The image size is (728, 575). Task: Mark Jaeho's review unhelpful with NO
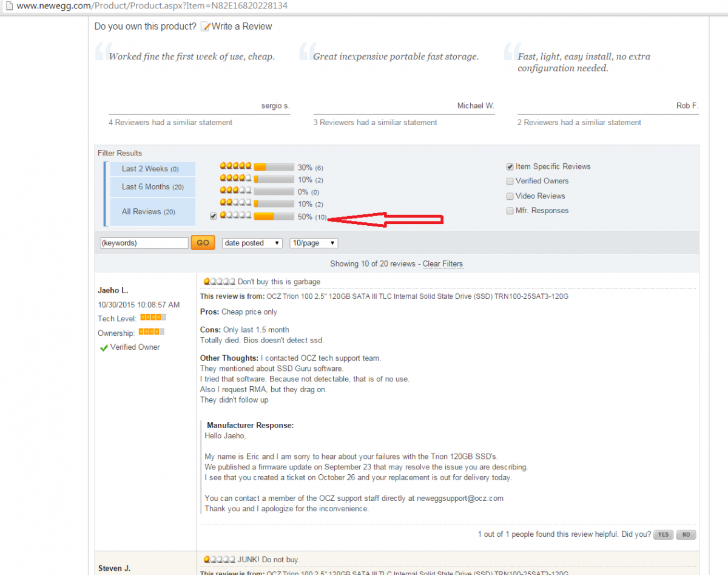(x=686, y=535)
